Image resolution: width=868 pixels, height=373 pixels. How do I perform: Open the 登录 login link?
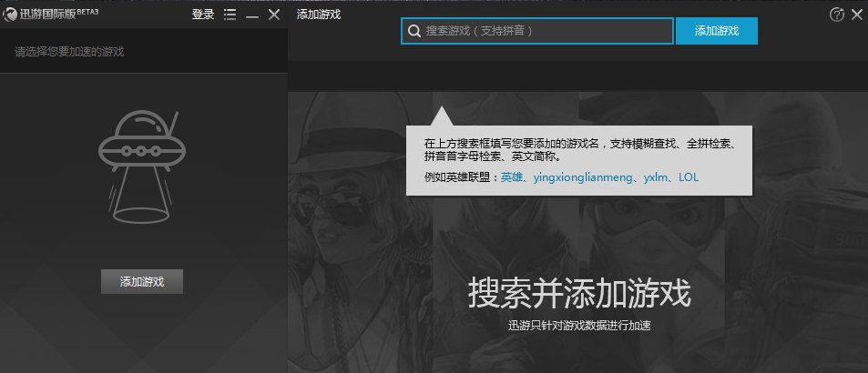coord(202,15)
